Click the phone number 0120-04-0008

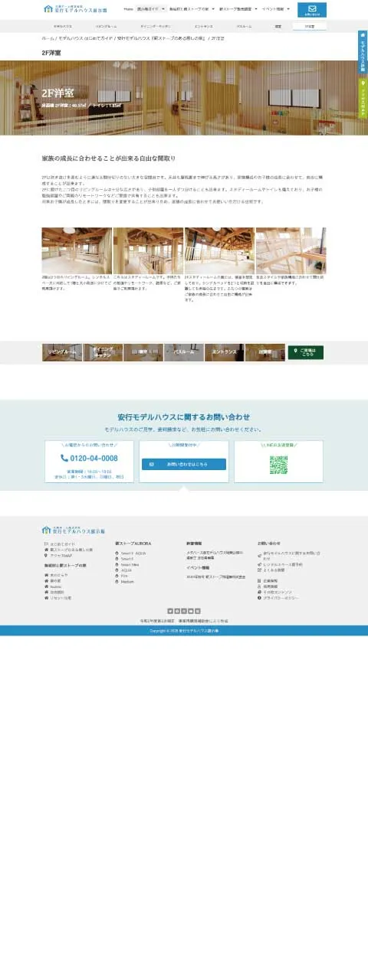click(x=90, y=459)
